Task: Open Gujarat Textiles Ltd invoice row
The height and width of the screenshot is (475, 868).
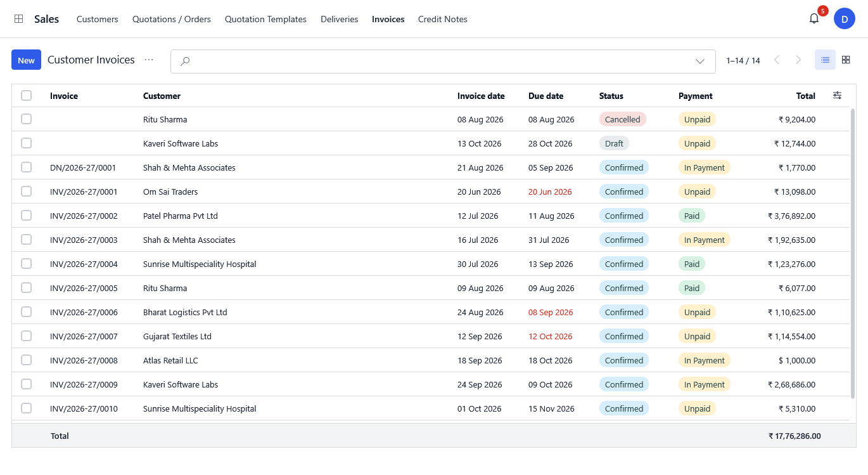Action: point(431,336)
